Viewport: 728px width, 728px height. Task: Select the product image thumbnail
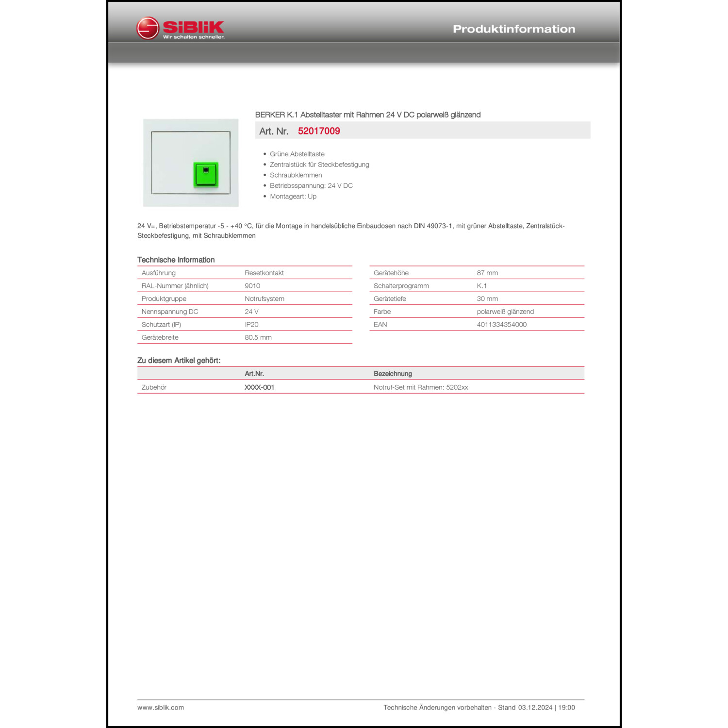pyautogui.click(x=190, y=163)
